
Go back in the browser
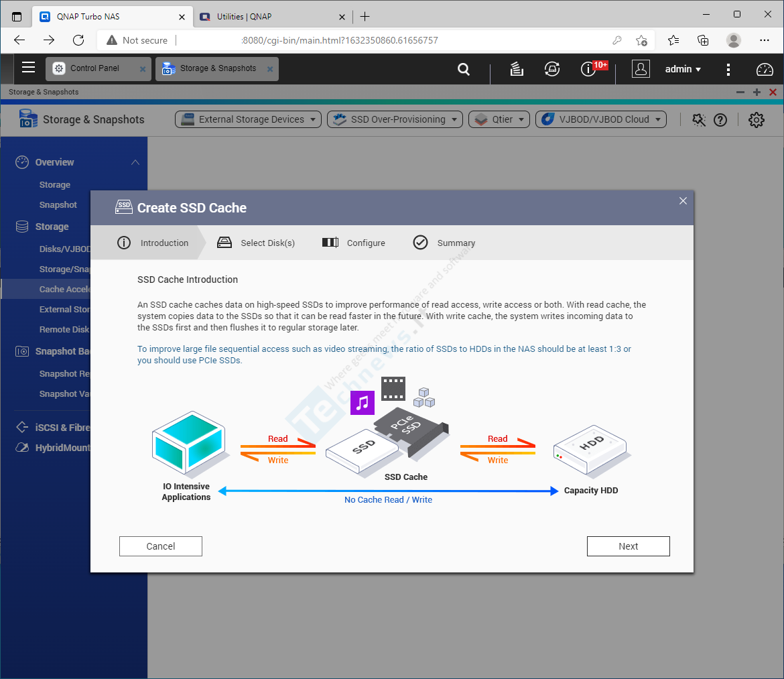pos(19,40)
